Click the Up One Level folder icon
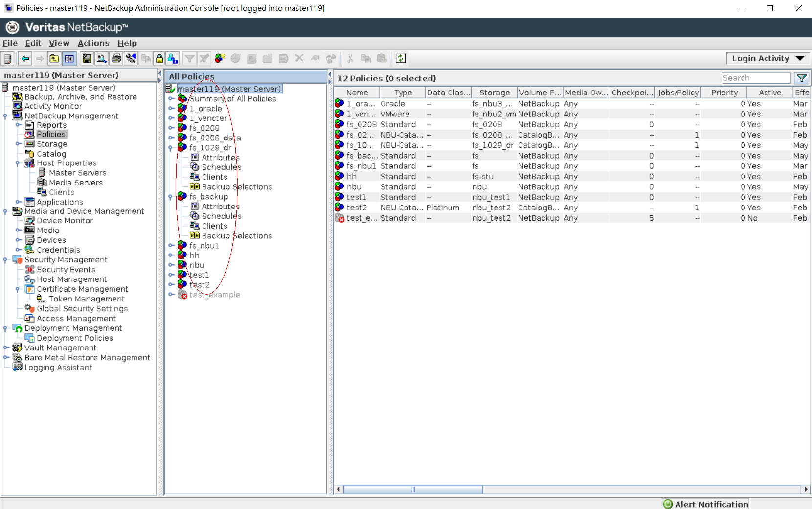The width and height of the screenshot is (812, 509). tap(54, 59)
